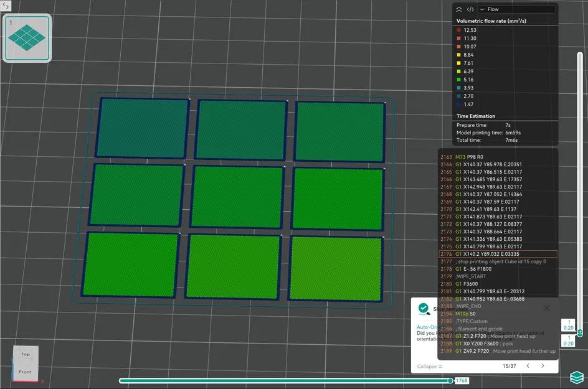Screen dimensions: 588x389
Task: Select line 2187 Move print head up
Action: [x=498, y=336]
